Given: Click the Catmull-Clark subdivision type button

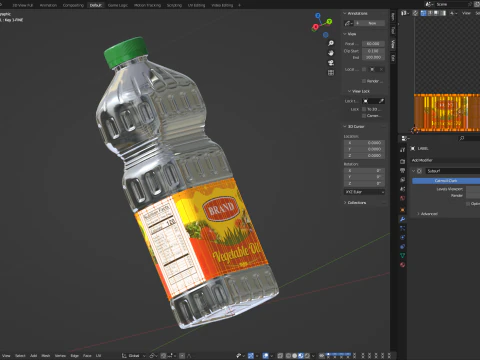Looking at the screenshot, I should pyautogui.click(x=446, y=181).
